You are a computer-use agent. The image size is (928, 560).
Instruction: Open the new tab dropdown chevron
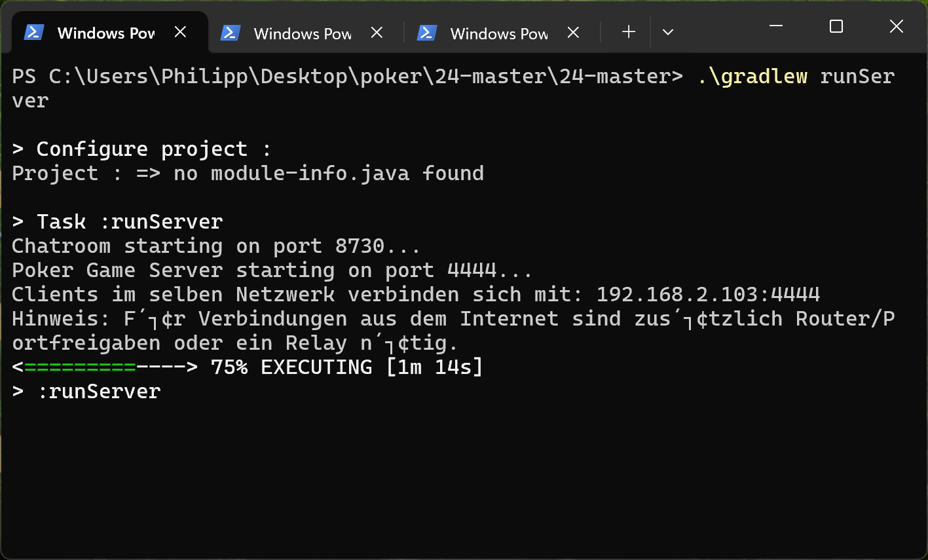667,31
